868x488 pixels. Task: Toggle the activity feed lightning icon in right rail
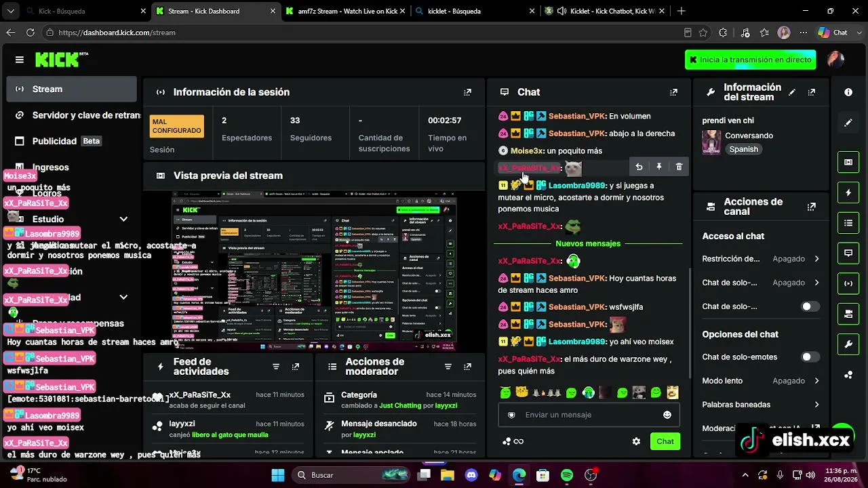click(x=848, y=192)
